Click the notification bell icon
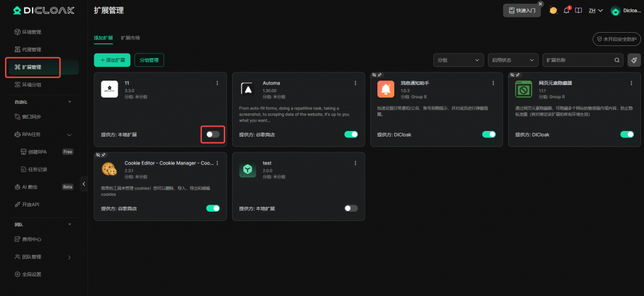This screenshot has height=296, width=644. pyautogui.click(x=567, y=11)
